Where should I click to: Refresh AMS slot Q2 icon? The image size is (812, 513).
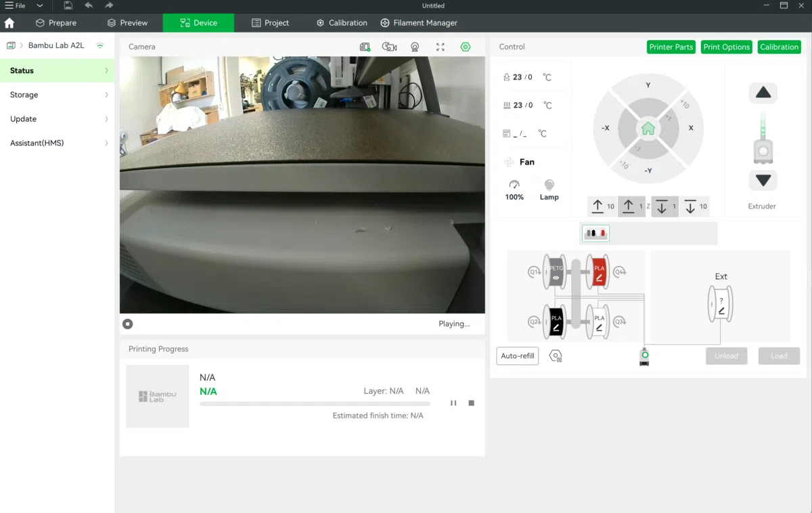[x=535, y=321]
